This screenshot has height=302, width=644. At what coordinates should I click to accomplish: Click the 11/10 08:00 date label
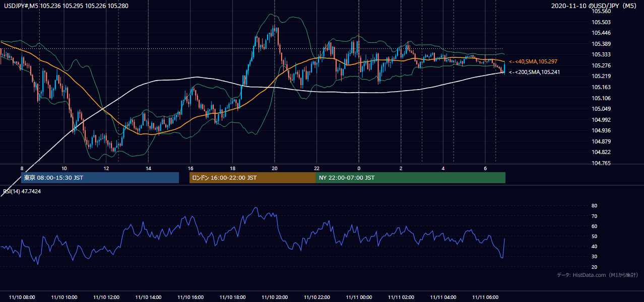click(22, 297)
